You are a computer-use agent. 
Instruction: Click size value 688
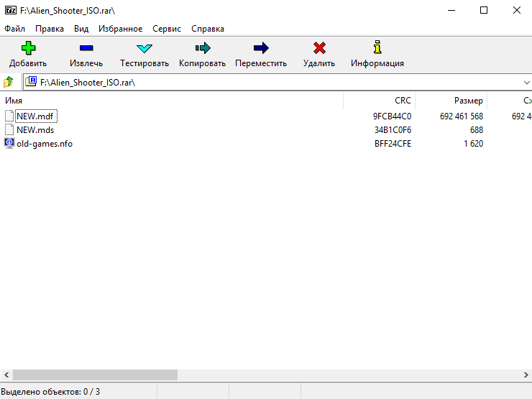[x=477, y=130]
